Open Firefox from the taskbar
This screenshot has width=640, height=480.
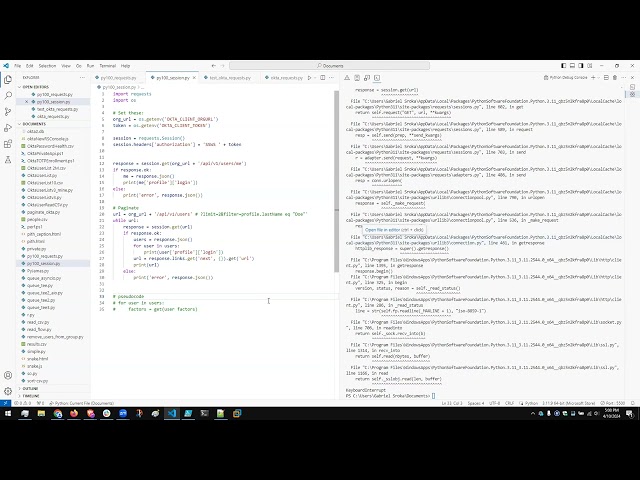74,413
